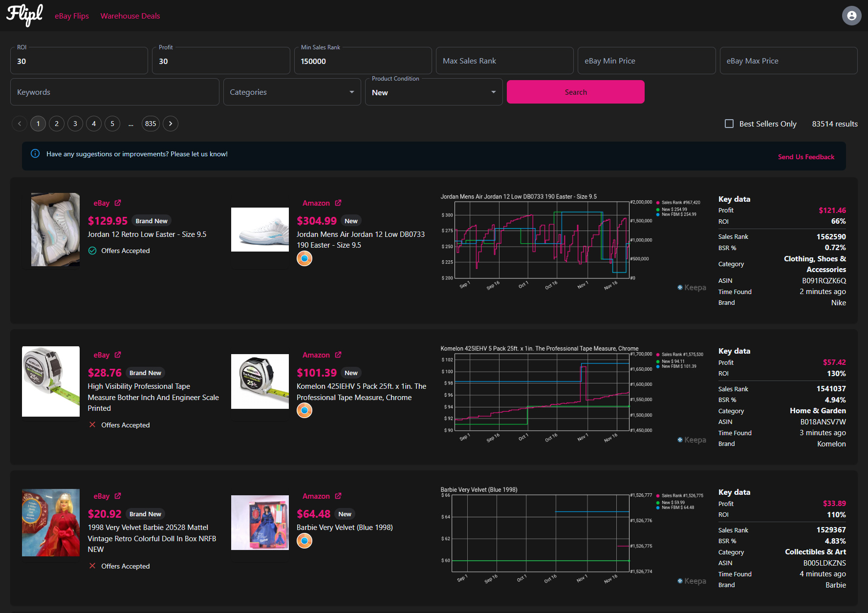Click the pink Search button
Image resolution: width=868 pixels, height=613 pixels.
pos(576,92)
